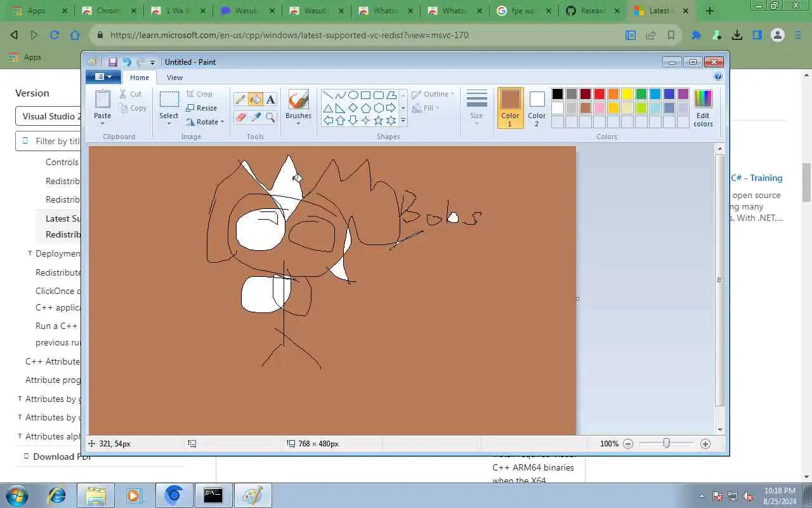Open Paint from the Windows taskbar
Screen dimensions: 812x508
click(252, 495)
